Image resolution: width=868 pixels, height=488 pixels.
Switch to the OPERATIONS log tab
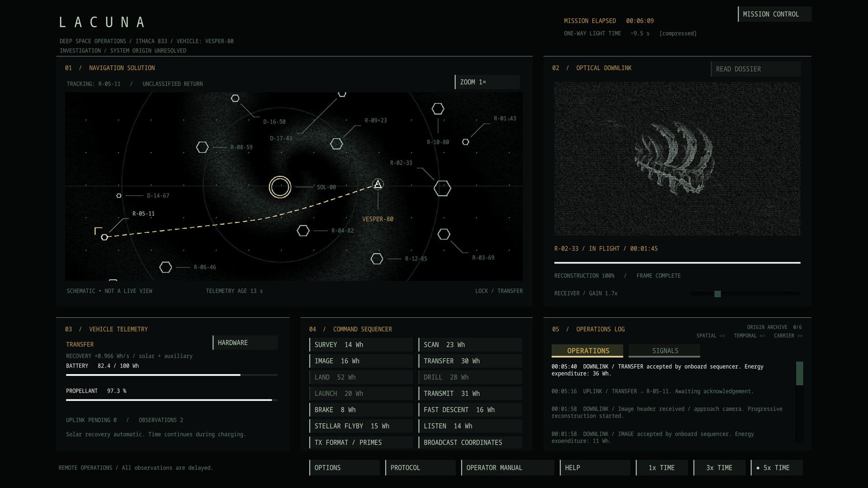click(587, 351)
